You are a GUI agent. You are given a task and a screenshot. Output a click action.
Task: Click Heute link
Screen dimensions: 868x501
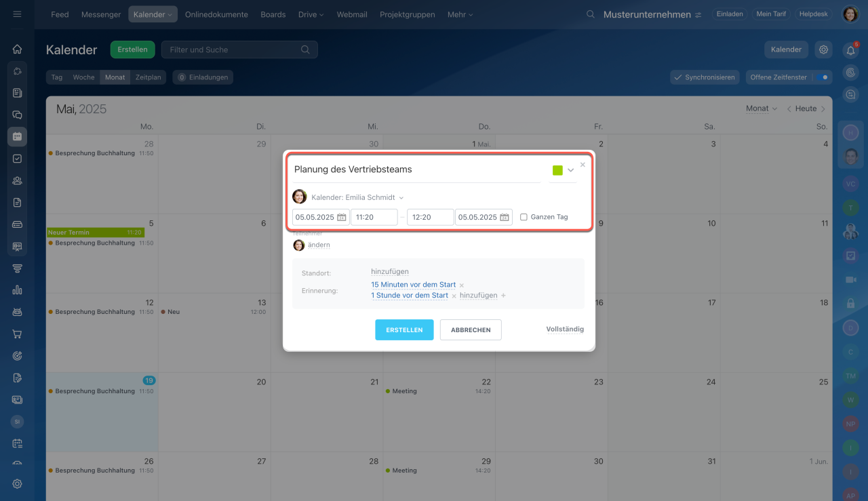tap(806, 108)
